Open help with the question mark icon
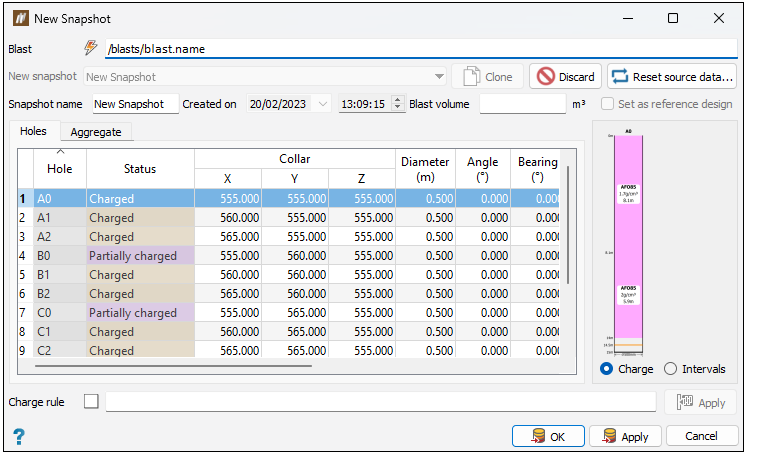 18,437
